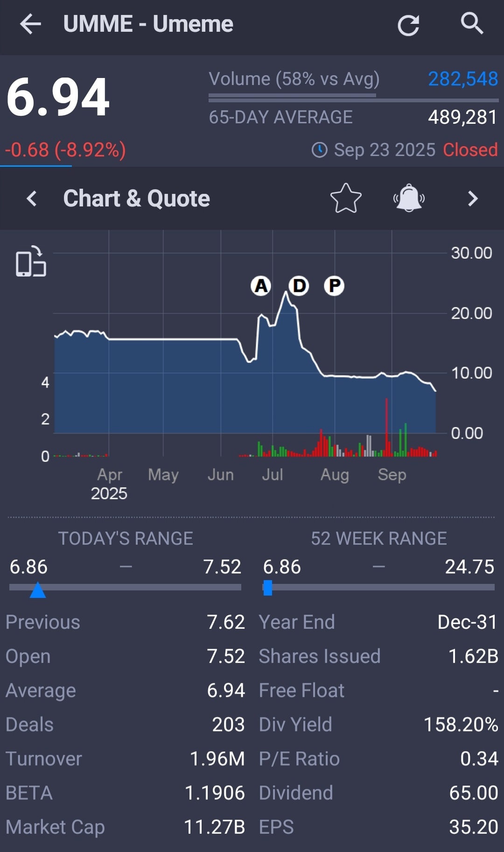Tap the UMME - Umeme page title
This screenshot has height=852, width=504.
click(x=148, y=24)
